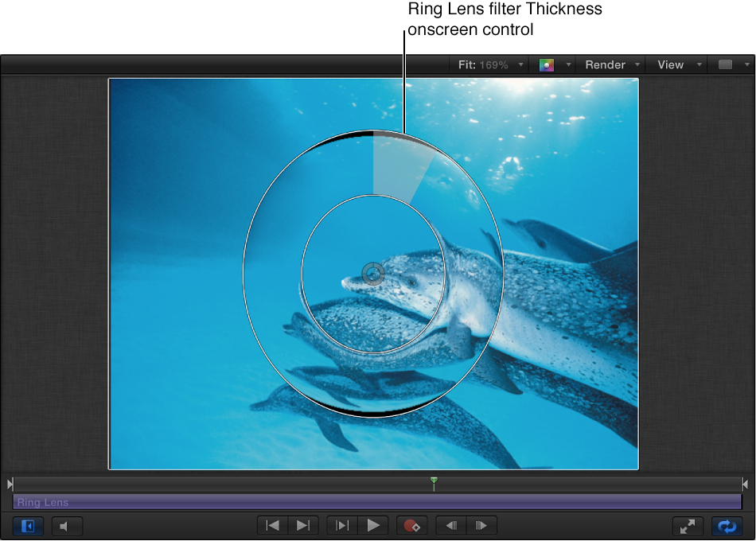Click the center control of the Ring Lens
The height and width of the screenshot is (541, 756).
point(372,274)
